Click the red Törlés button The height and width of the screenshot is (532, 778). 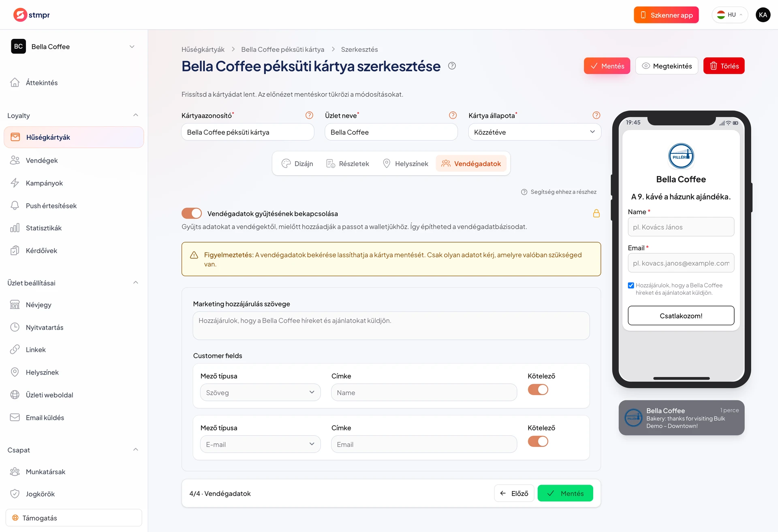point(724,66)
